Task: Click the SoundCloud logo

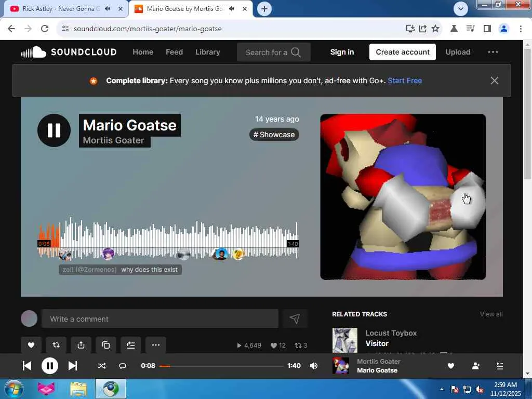Action: [x=69, y=52]
